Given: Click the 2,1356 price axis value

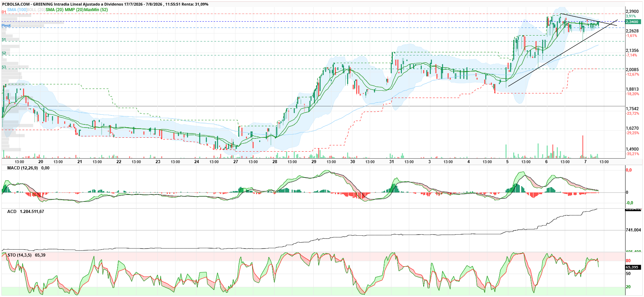Looking at the screenshot, I should 632,51.
